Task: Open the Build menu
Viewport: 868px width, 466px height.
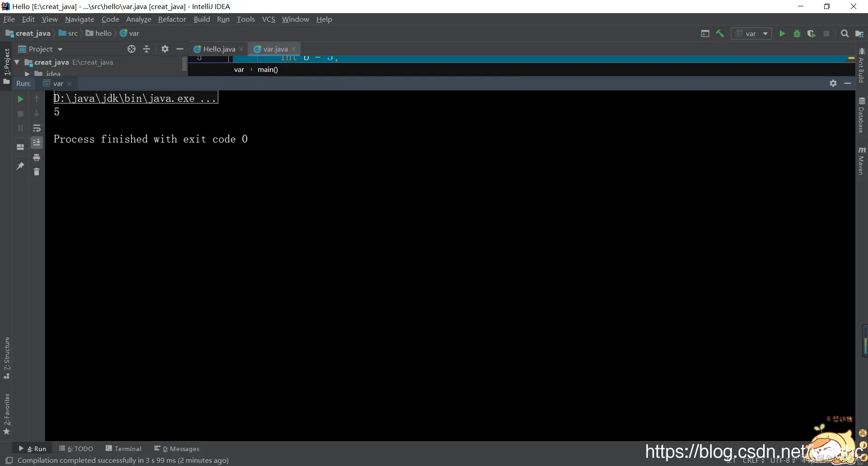Action: click(x=202, y=19)
